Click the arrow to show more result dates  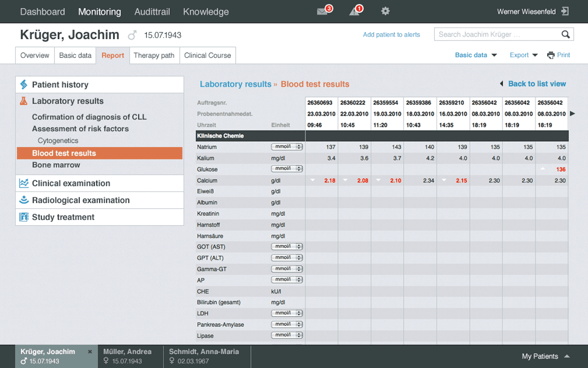pos(573,114)
